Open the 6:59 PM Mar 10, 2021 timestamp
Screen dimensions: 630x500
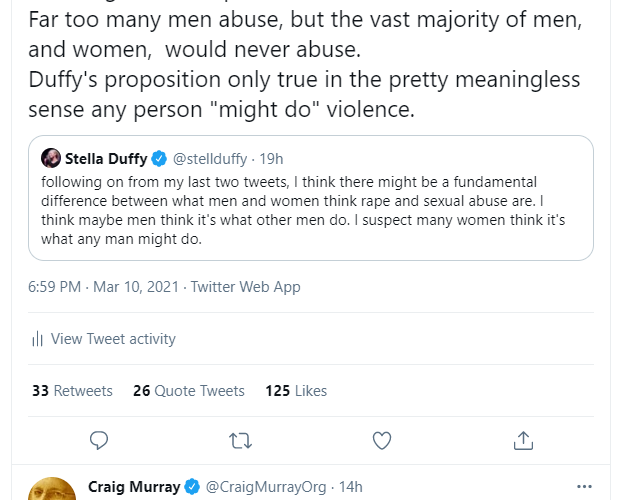pyautogui.click(x=103, y=287)
